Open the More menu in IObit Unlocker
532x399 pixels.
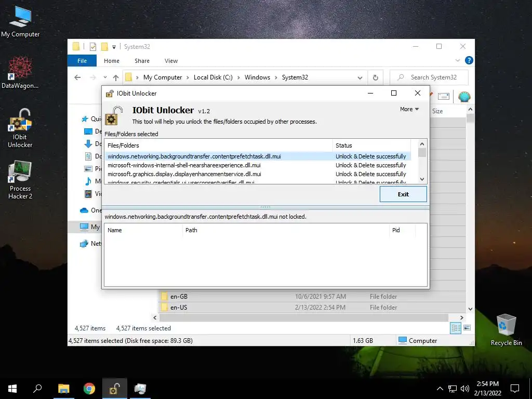(409, 109)
